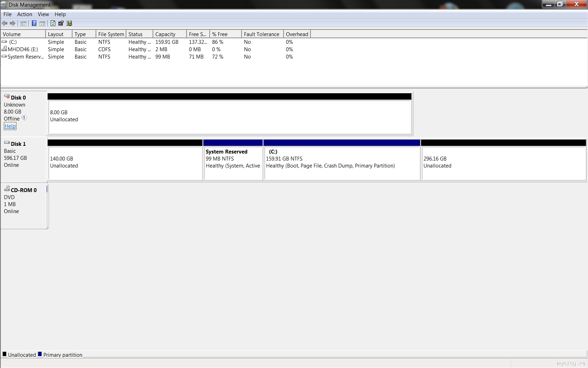Toggle the Show/Hide Action Pane toolbar icon
Viewport: 588px width, 368px height.
(x=42, y=23)
